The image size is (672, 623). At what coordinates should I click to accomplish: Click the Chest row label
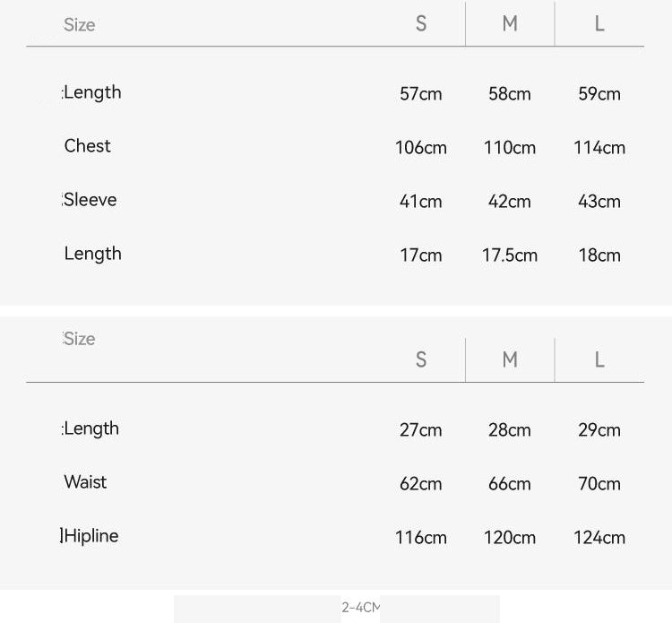[88, 146]
